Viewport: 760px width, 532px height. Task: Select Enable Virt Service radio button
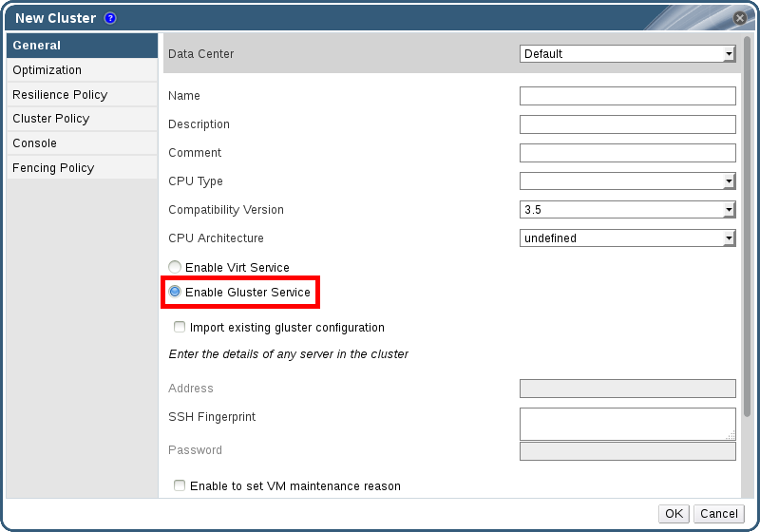click(175, 268)
